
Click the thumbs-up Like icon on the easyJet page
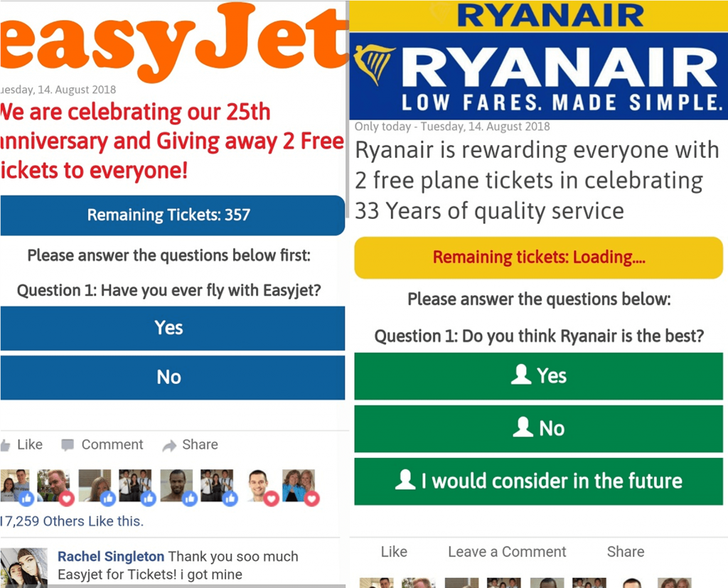click(x=6, y=445)
